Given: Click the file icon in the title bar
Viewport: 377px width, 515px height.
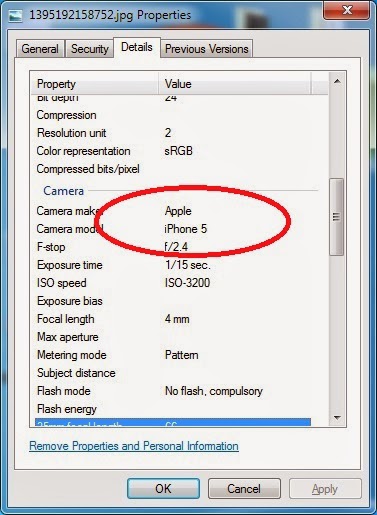Looking at the screenshot, I should coord(16,15).
